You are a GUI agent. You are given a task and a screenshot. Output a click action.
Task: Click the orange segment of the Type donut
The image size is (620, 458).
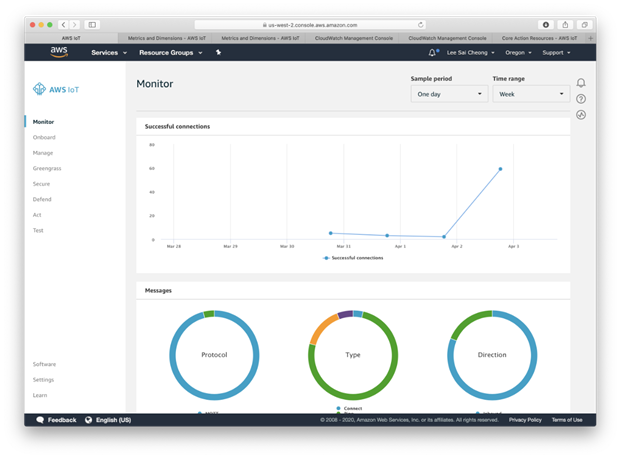[x=323, y=328]
